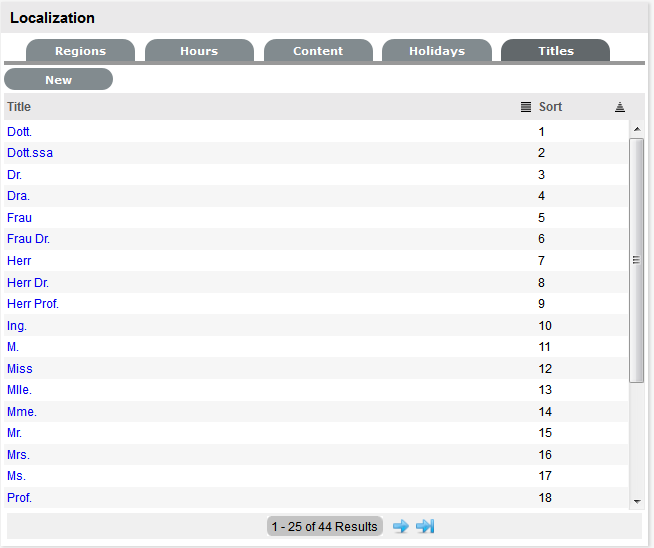
Task: Select the Herr Prof. title link
Action: (x=33, y=304)
